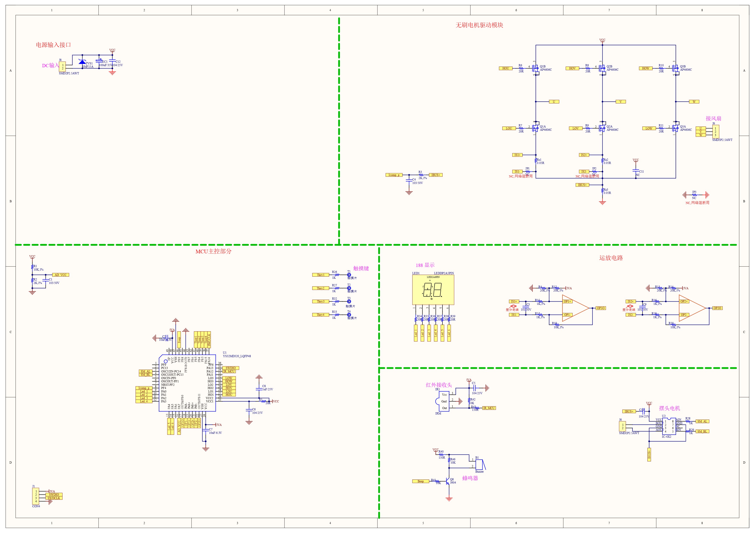Select the U1 YS32MD320 MCU chip body

[187, 383]
